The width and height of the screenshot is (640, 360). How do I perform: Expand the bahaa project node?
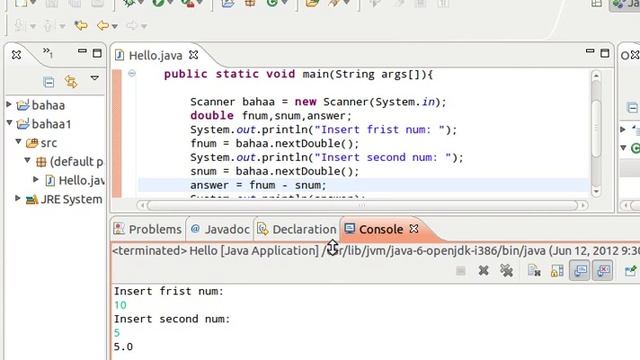point(9,104)
